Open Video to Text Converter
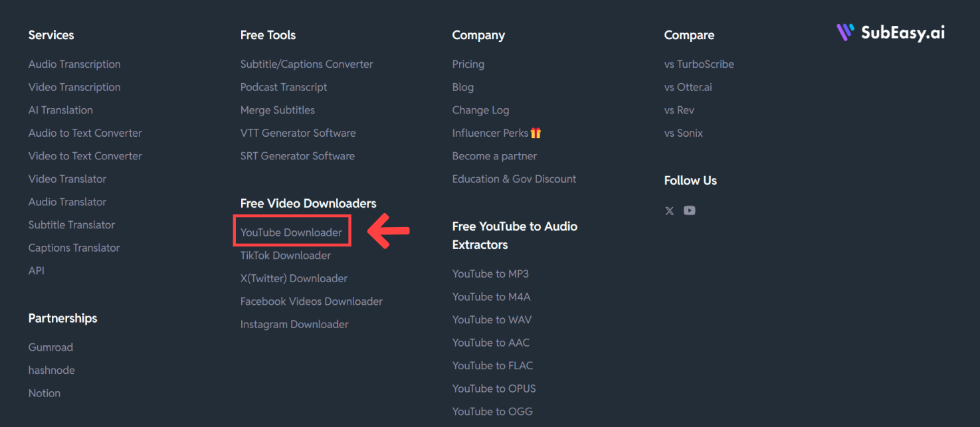Screen dimensions: 980x427 (85, 156)
